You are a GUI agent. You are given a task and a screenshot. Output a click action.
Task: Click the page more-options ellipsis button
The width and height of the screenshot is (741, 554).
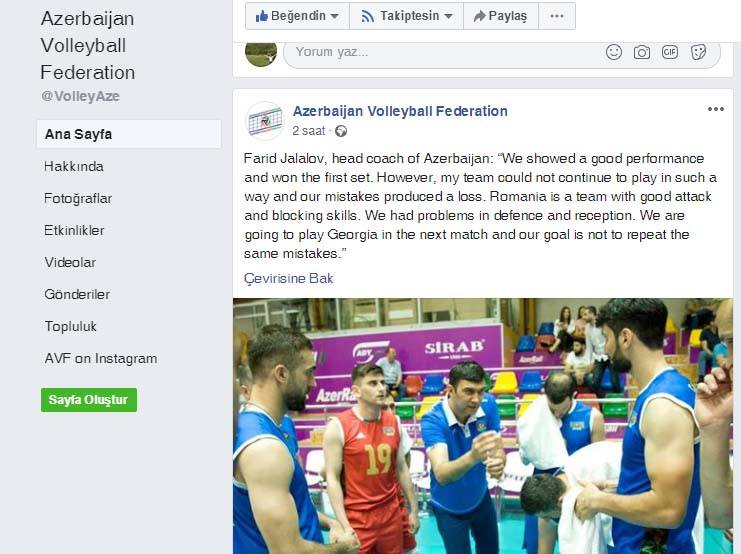click(557, 16)
